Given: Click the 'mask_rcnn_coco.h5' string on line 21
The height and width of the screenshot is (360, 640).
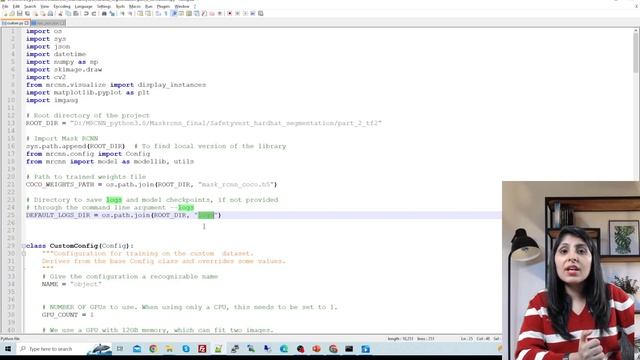Looking at the screenshot, I should [x=236, y=184].
